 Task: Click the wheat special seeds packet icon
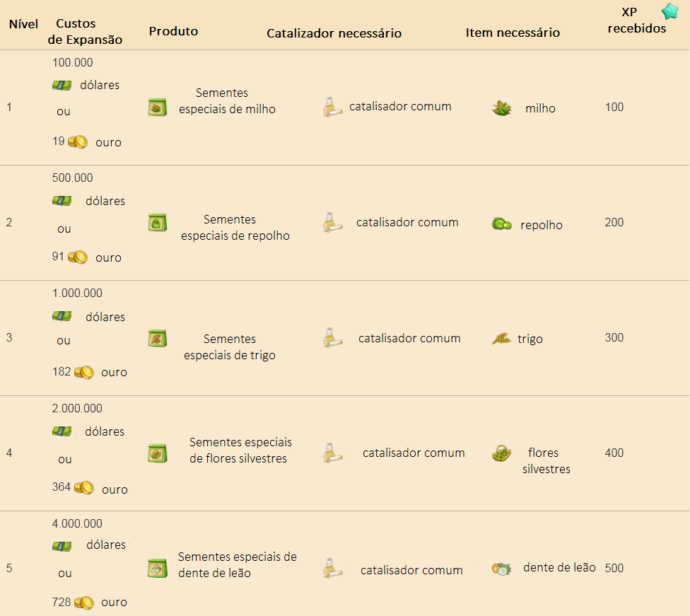pyautogui.click(x=158, y=338)
